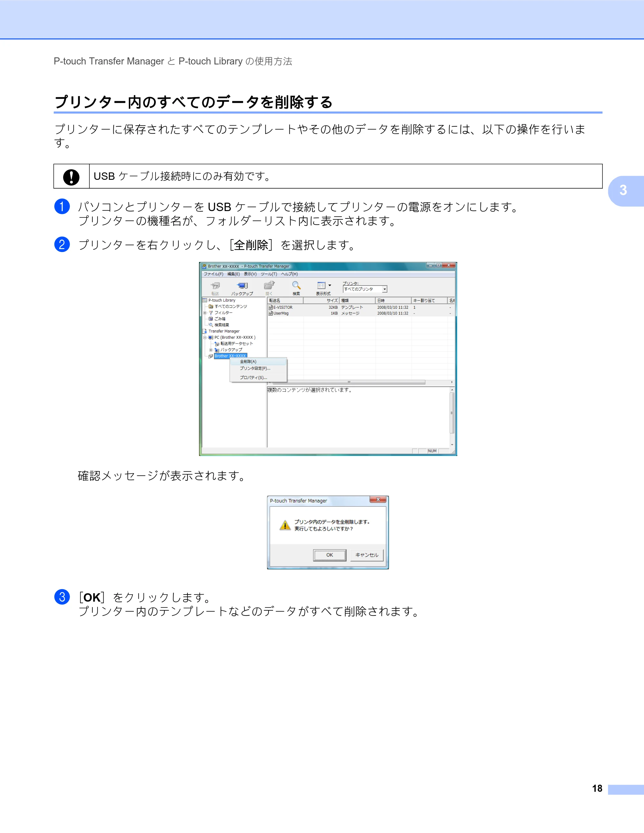The width and height of the screenshot is (644, 833).
Task: Click OK in the confirmation dialog
Action: tap(330, 555)
